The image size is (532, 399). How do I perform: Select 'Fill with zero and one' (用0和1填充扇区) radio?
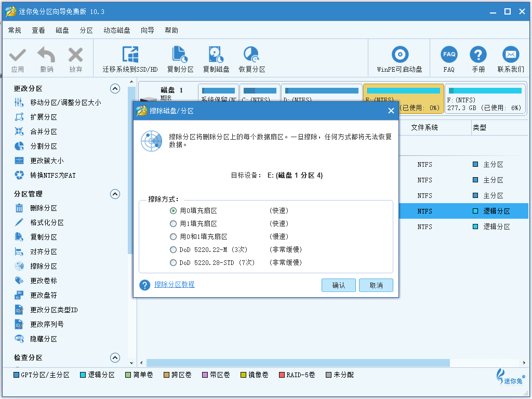174,236
